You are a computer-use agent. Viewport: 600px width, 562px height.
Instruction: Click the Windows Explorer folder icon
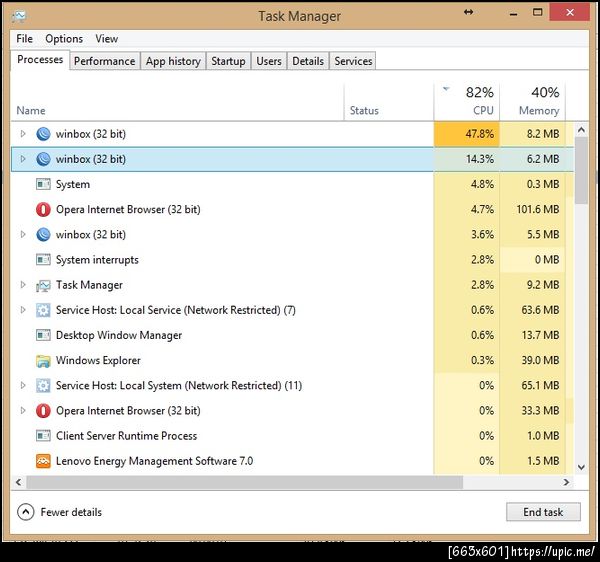tap(43, 360)
